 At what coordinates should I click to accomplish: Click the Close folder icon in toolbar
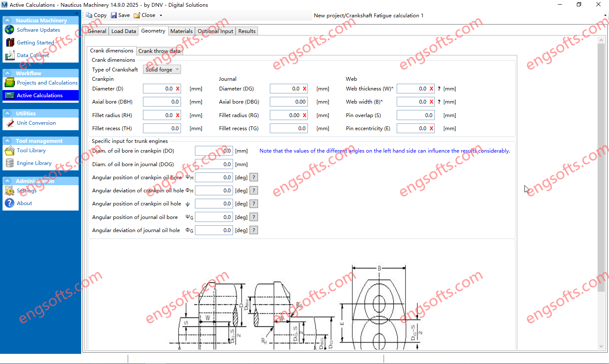[137, 15]
